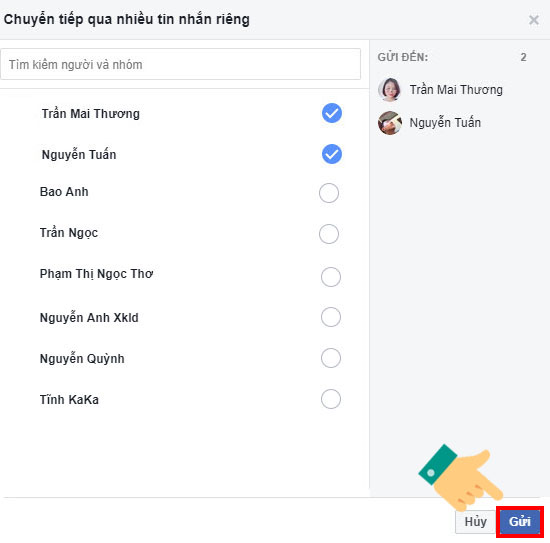This screenshot has width=550, height=543.
Task: Focus the Tìm kiếm người và nhóm field
Action: [x=180, y=64]
